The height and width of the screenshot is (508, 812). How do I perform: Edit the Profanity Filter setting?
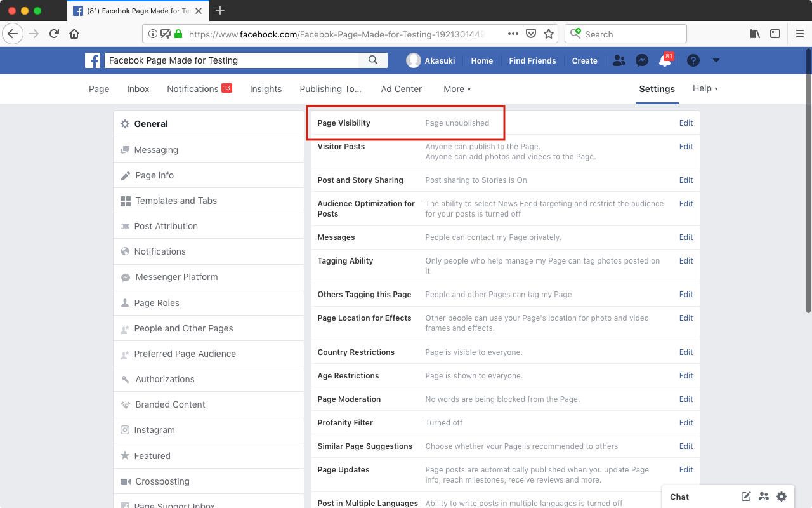coord(686,423)
